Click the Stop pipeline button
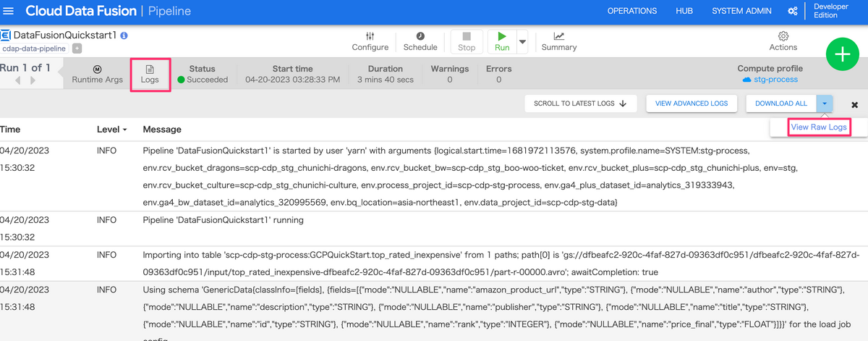Screen dimensions: 868x341 tap(467, 41)
